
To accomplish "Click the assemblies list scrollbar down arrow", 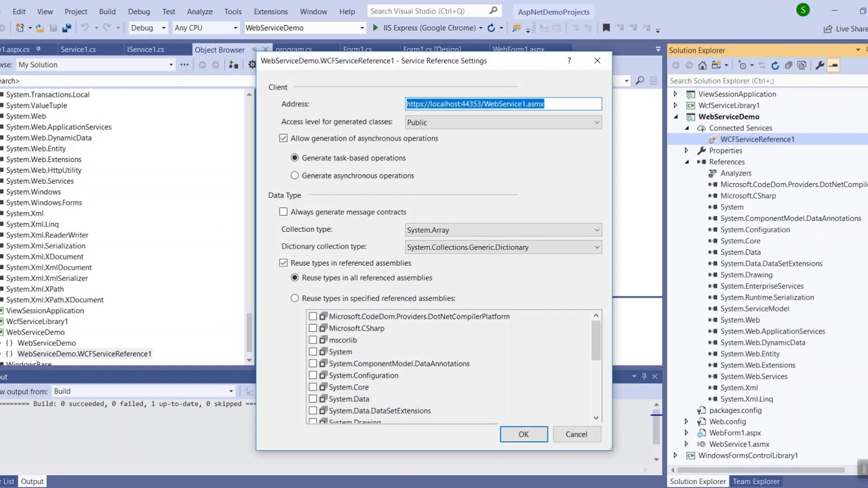I will (x=596, y=418).
